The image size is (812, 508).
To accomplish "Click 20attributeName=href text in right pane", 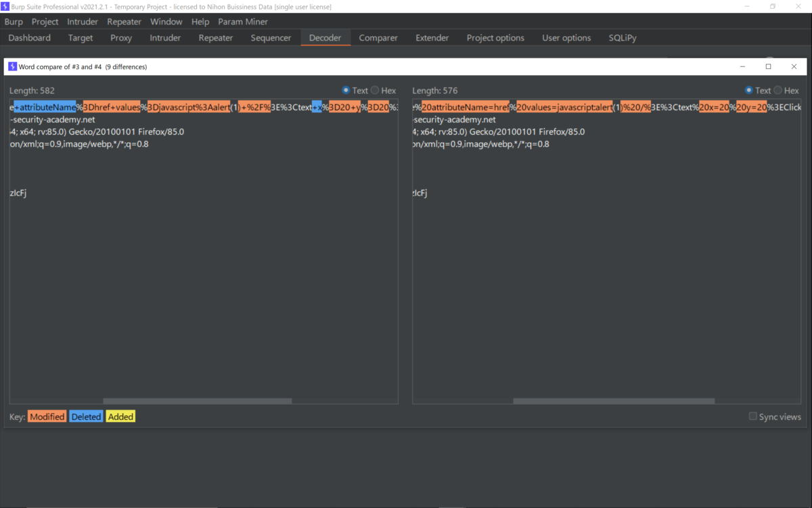I will (x=466, y=107).
